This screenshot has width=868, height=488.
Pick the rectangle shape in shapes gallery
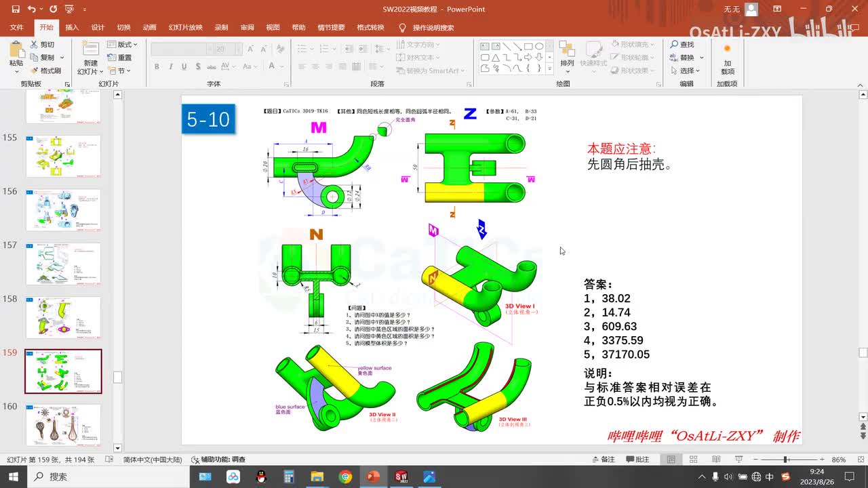point(528,47)
